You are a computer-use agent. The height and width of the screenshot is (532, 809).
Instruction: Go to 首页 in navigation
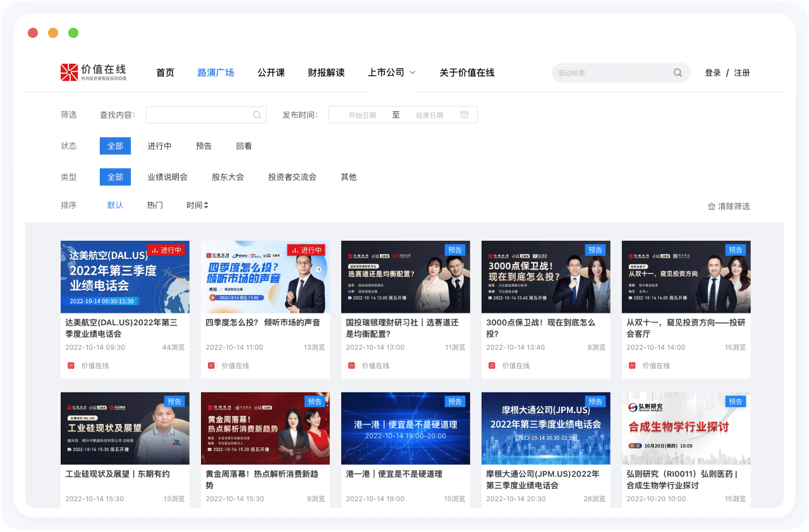tap(165, 73)
